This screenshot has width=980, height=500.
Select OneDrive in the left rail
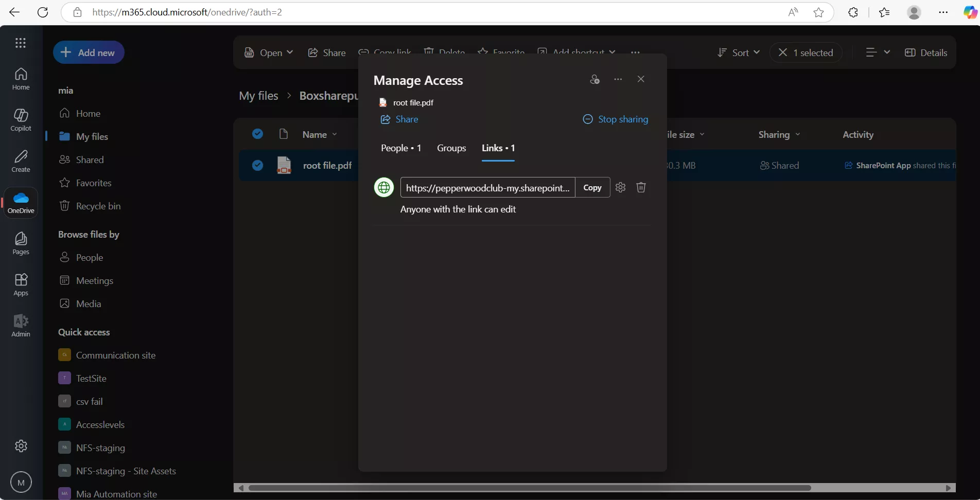pos(21,203)
